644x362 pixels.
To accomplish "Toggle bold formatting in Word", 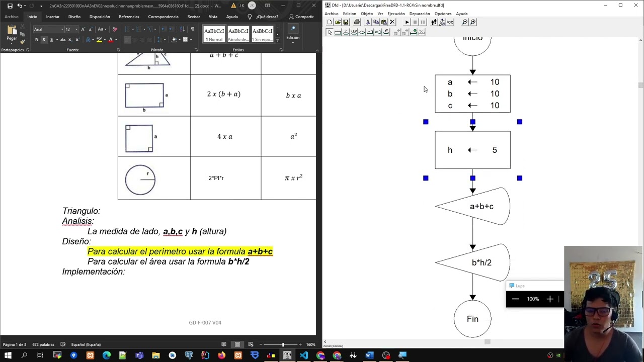I will pos(37,40).
